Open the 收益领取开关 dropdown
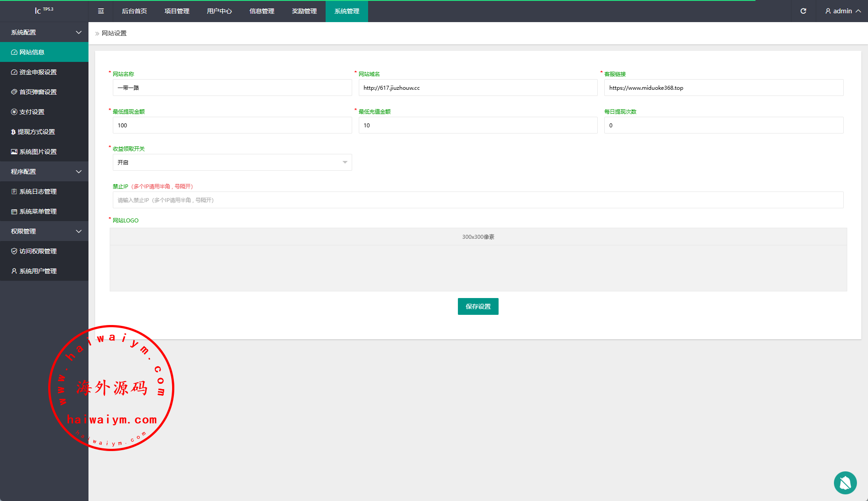 click(232, 162)
